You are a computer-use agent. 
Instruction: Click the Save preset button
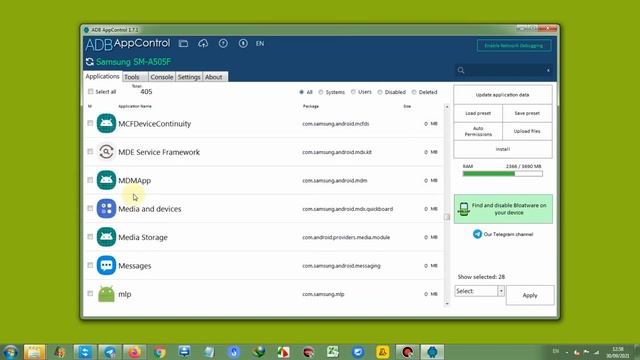click(x=527, y=113)
